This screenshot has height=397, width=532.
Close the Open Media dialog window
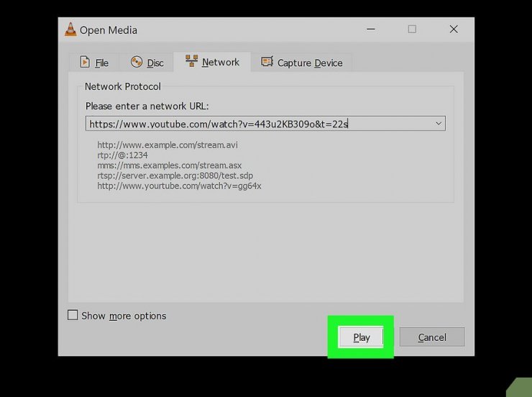454,29
